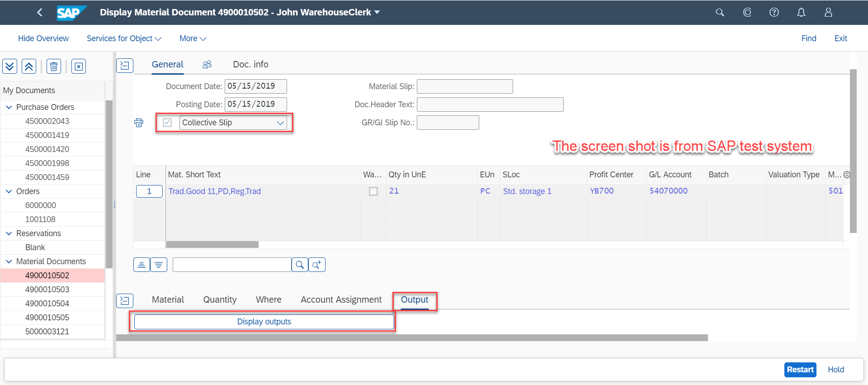Screen dimensions: 868x385
Task: Click the Document Date field
Action: [x=256, y=86]
